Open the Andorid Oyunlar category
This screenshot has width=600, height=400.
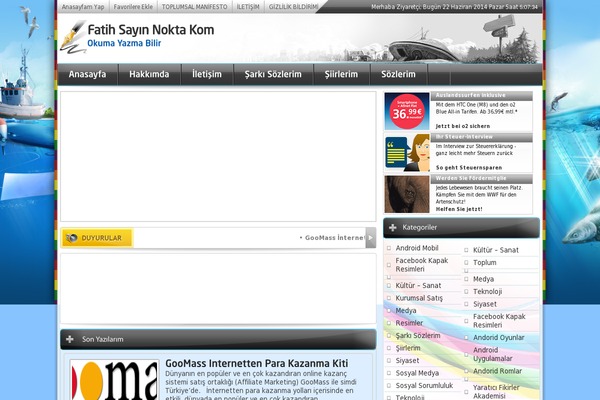[499, 338]
